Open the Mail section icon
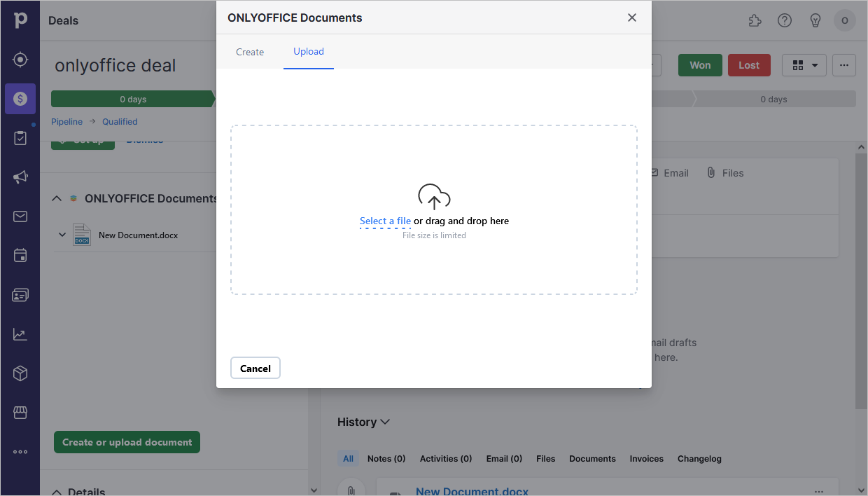Image resolution: width=868 pixels, height=496 pixels. coord(20,216)
